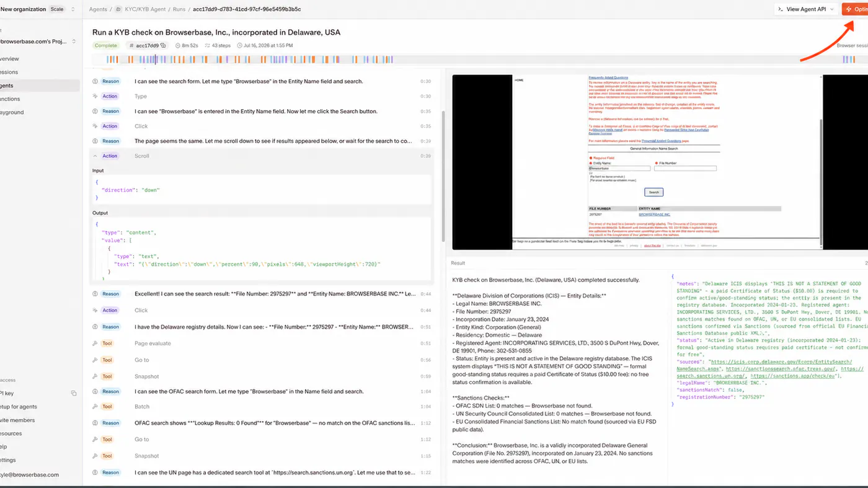This screenshot has width=868, height=488.
Task: Go to Agents in the breadcrumb
Action: coord(98,9)
